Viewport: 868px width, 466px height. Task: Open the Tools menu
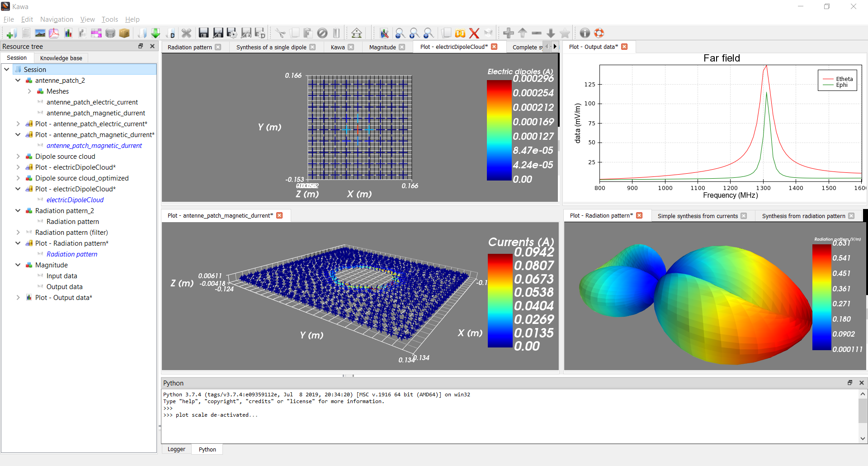109,19
